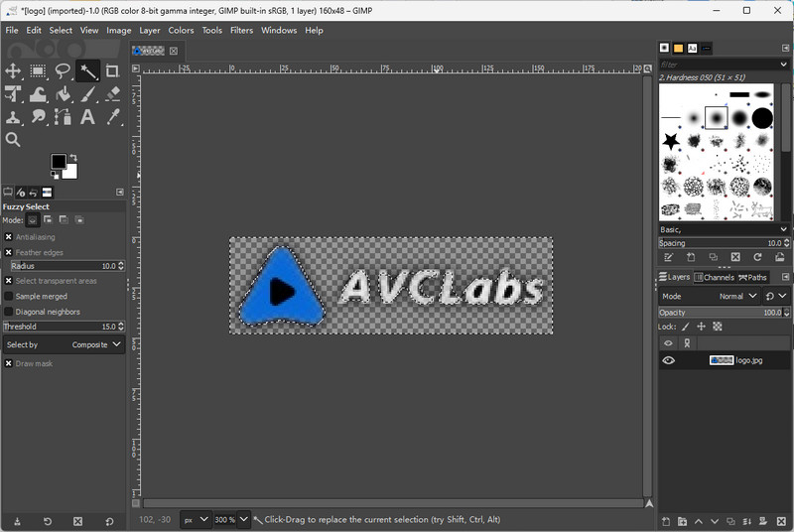Image resolution: width=794 pixels, height=532 pixels.
Task: Select the Free Select lasso tool
Action: [63, 70]
